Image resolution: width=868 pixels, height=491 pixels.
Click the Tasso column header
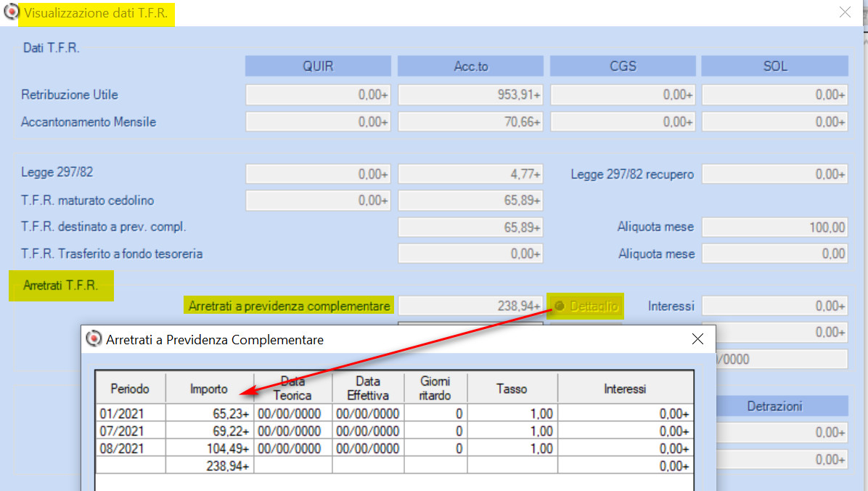coord(512,389)
